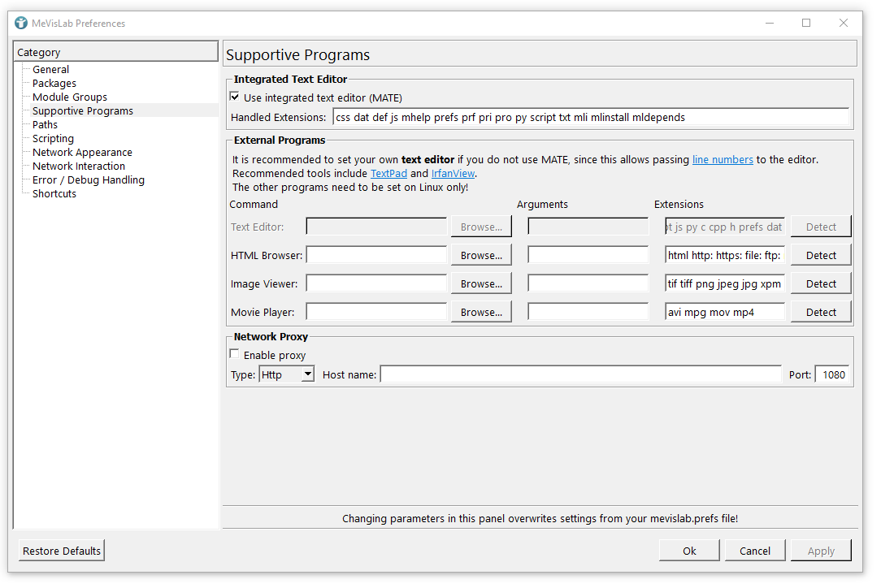Click in the proxy Host name field
Viewport: 881px width, 588px height.
click(x=580, y=374)
